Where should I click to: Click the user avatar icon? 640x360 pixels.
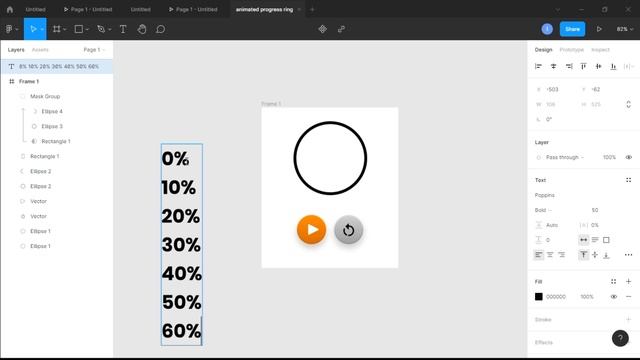click(547, 29)
